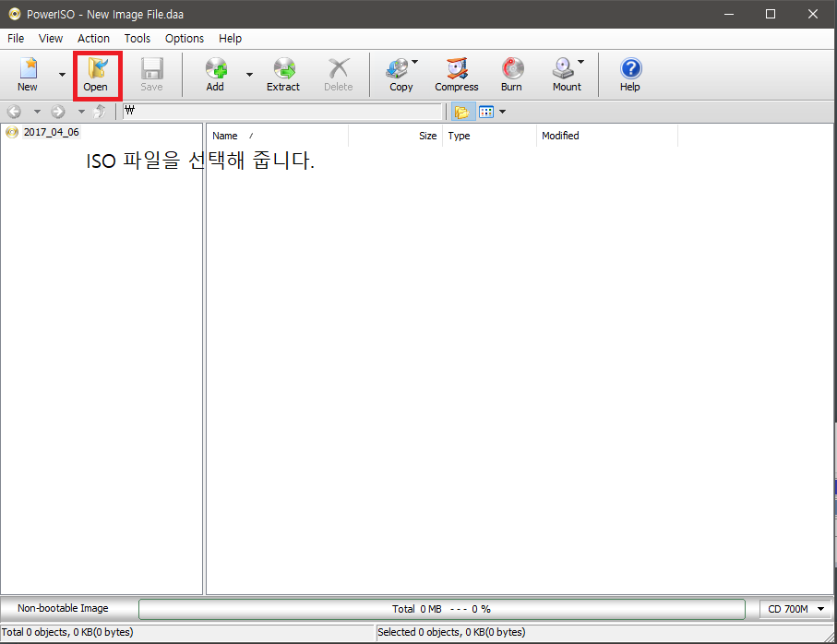Open the CD 700M media size dropdown

pyautogui.click(x=794, y=609)
